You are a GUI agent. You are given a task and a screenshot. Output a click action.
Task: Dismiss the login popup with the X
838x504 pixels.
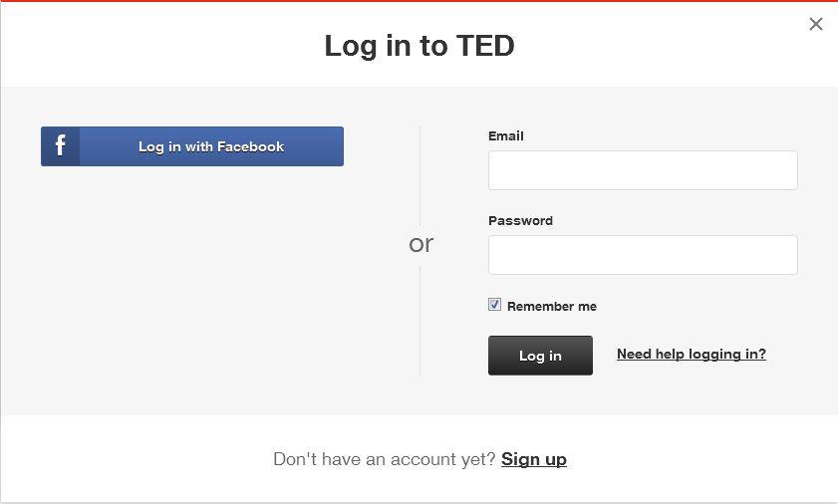816,24
